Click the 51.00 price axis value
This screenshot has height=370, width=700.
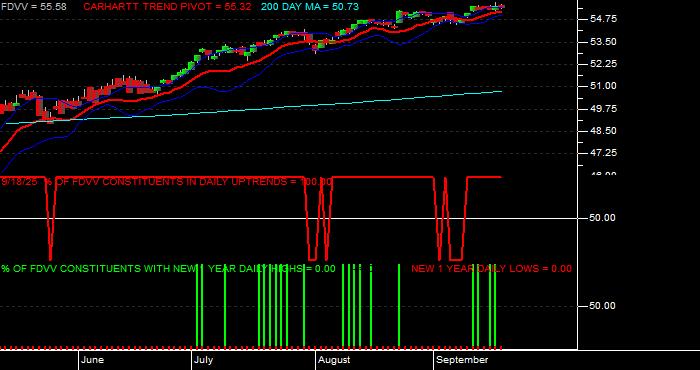pos(604,86)
